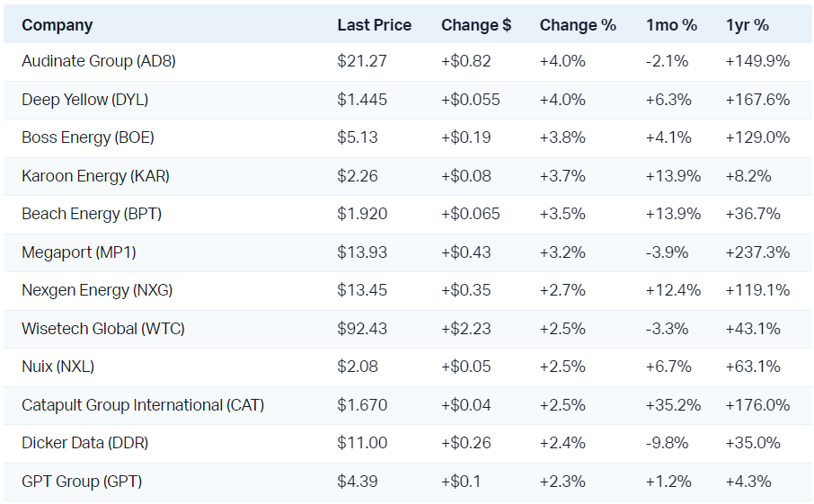This screenshot has height=504, width=814.
Task: Select Dicker Data (DDR) company name
Action: (x=84, y=443)
